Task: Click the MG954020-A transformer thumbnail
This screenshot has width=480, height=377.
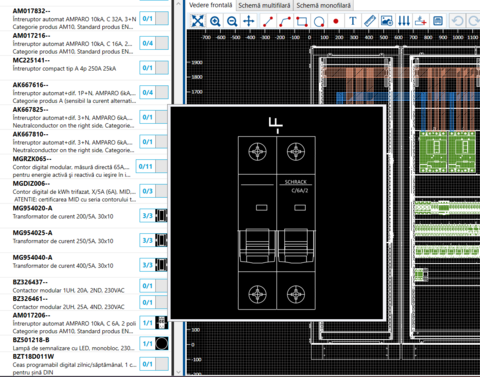Action: (161, 216)
